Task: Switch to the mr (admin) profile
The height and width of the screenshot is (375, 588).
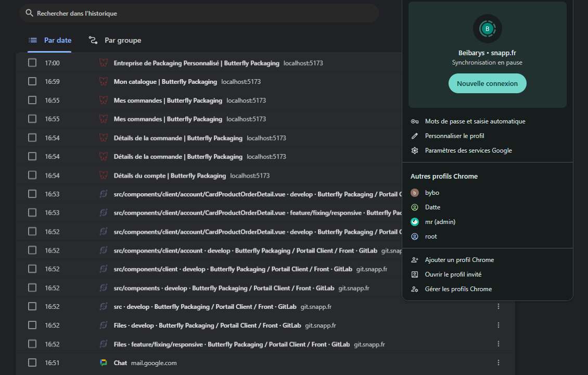Action: coord(440,222)
